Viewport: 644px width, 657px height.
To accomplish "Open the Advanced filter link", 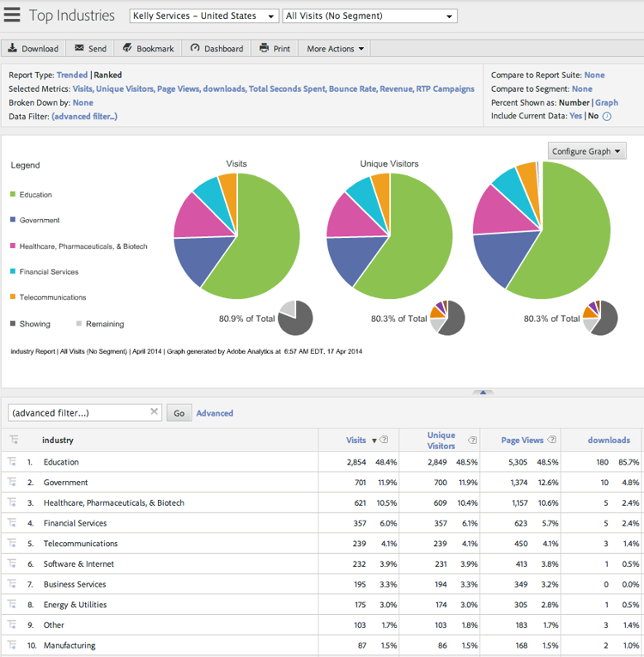I will coord(215,413).
